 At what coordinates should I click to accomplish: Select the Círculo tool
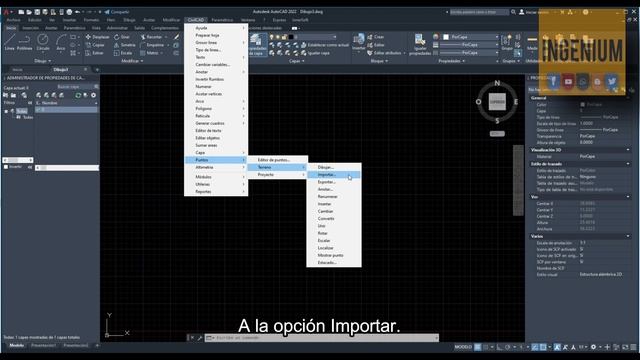[43, 42]
